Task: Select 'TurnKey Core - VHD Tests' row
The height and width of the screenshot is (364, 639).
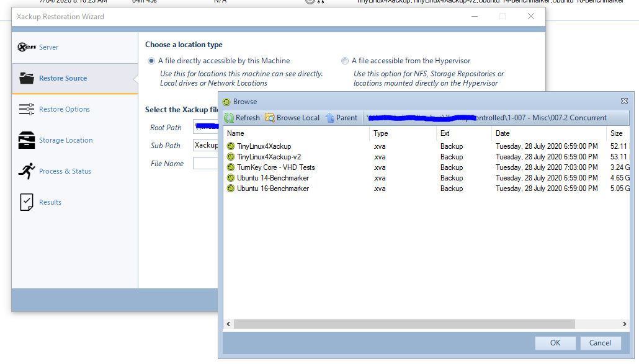Action: pyautogui.click(x=276, y=167)
